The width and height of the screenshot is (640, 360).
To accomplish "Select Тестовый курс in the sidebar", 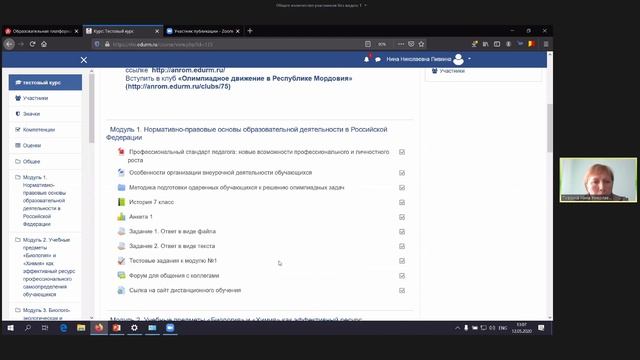I will pos(45,82).
